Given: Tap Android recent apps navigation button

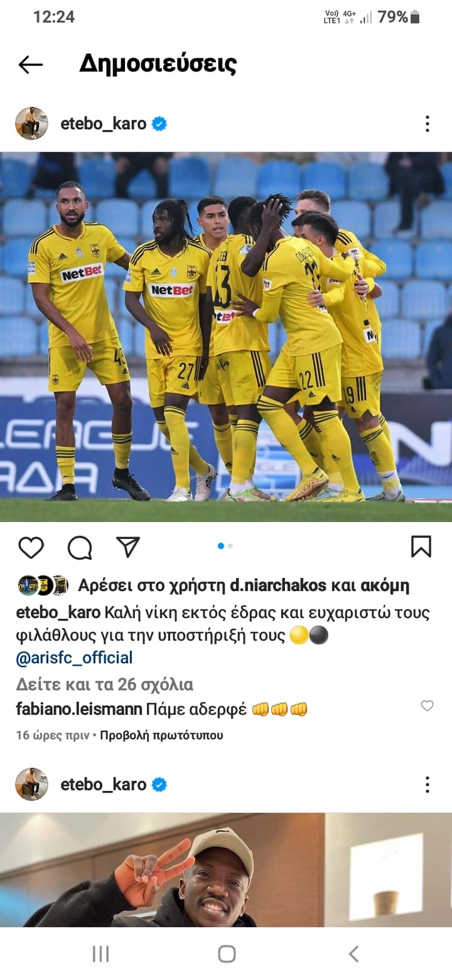Looking at the screenshot, I should [x=100, y=954].
